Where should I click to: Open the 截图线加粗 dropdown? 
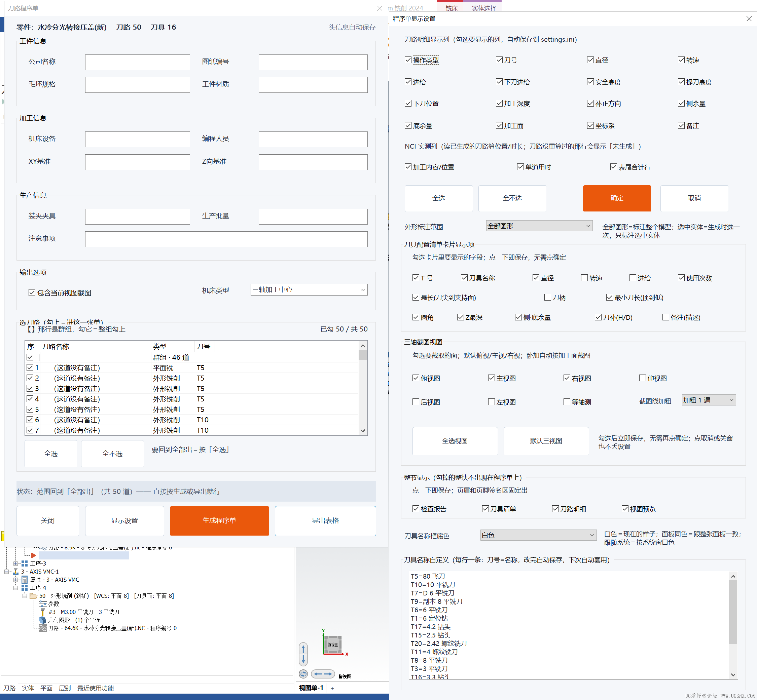(x=709, y=400)
